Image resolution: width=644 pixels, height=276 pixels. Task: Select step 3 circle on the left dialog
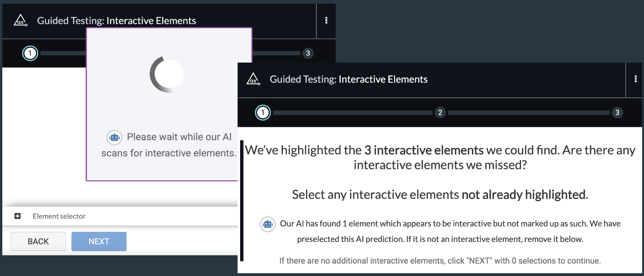click(x=308, y=53)
